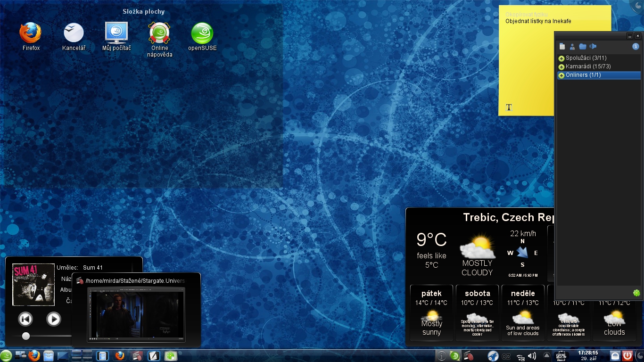Click the show desktop icon on taskbar

click(20, 355)
